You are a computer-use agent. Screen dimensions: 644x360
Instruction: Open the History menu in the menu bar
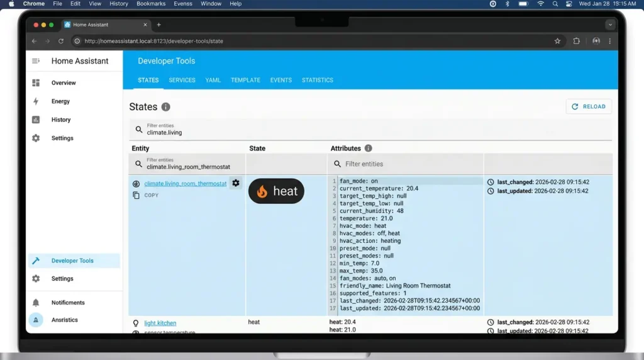click(x=119, y=4)
